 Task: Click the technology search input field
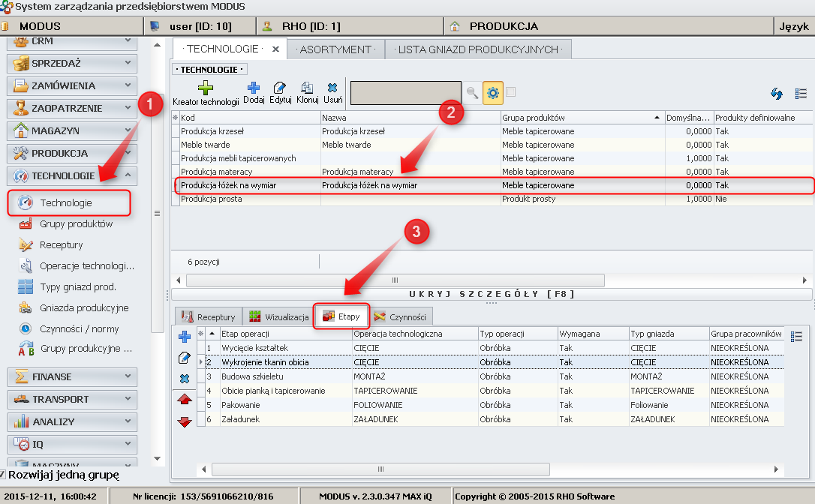[405, 93]
